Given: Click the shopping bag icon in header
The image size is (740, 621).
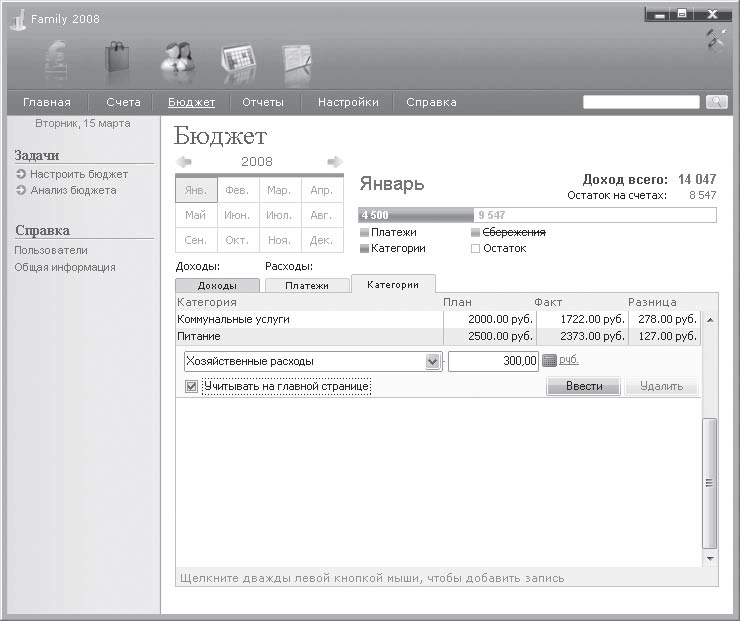Looking at the screenshot, I should coord(119,57).
